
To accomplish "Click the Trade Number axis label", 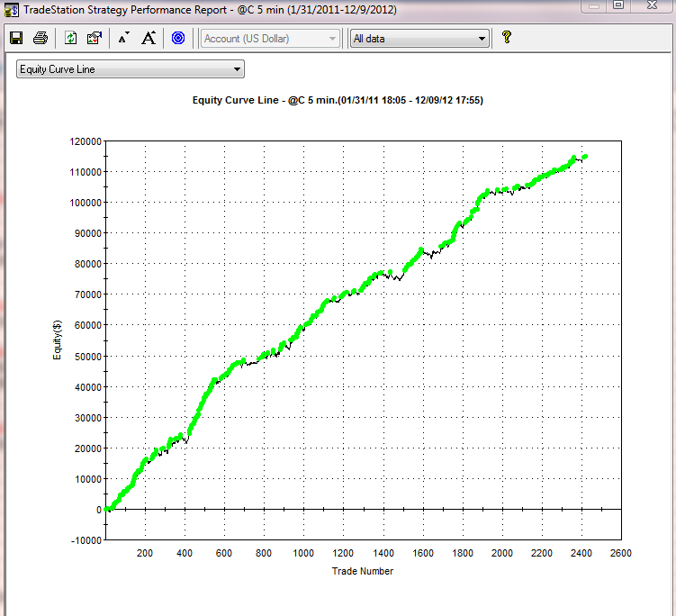I will [x=363, y=570].
